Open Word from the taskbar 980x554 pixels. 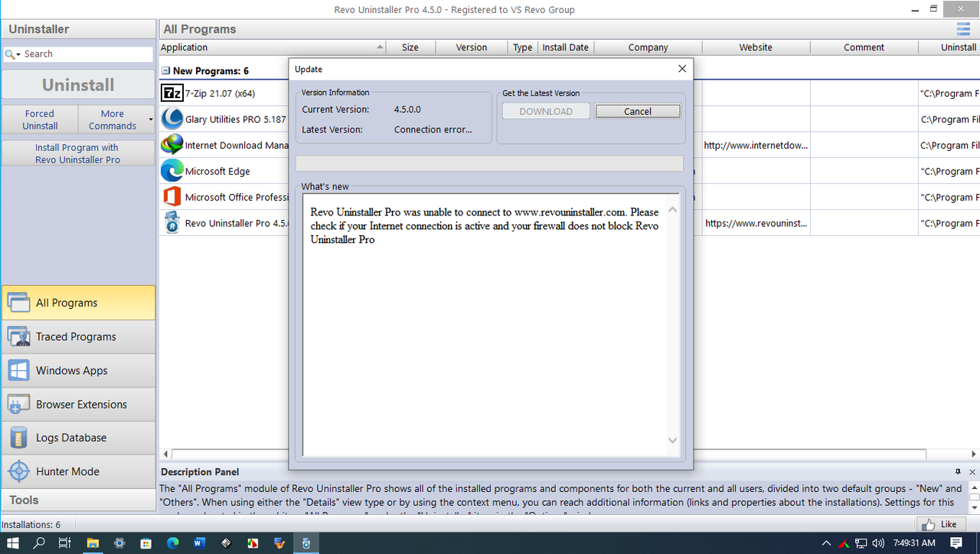pos(199,543)
